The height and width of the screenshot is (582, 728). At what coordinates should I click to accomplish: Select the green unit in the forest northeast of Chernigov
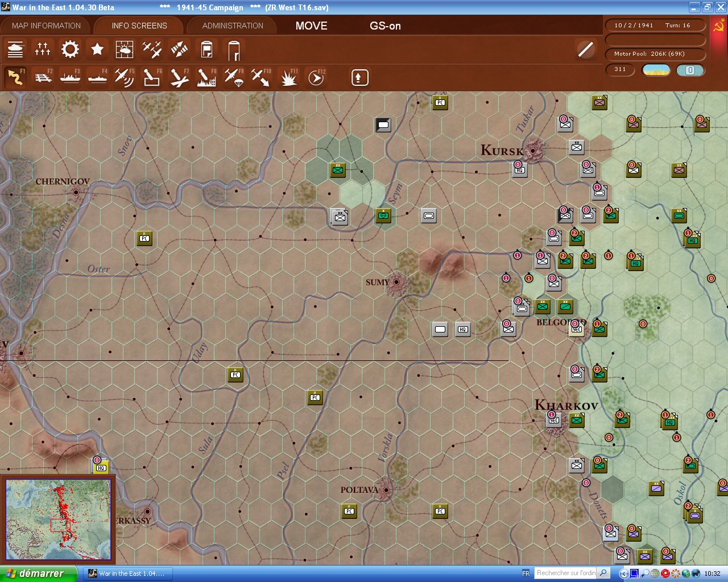338,169
